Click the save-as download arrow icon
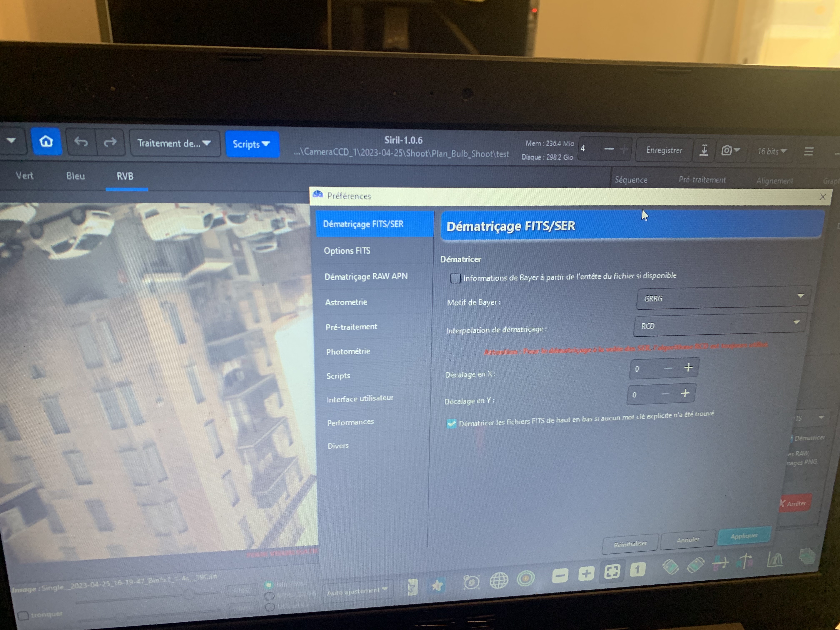 [x=703, y=150]
